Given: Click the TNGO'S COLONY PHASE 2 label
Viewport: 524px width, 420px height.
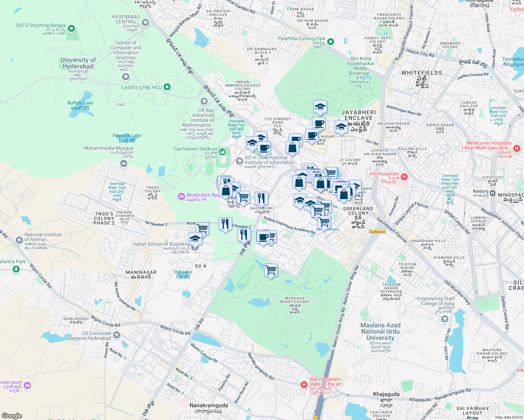Looking at the screenshot, I should pyautogui.click(x=104, y=218).
